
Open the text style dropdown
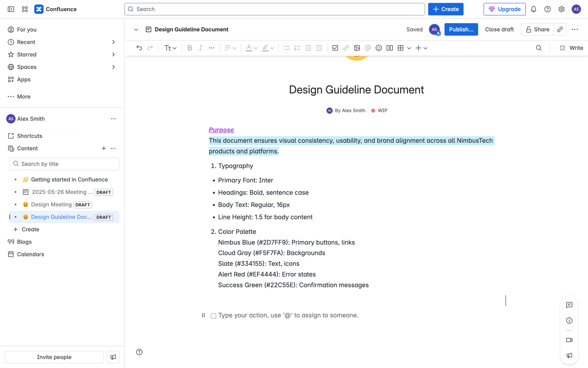(x=171, y=48)
